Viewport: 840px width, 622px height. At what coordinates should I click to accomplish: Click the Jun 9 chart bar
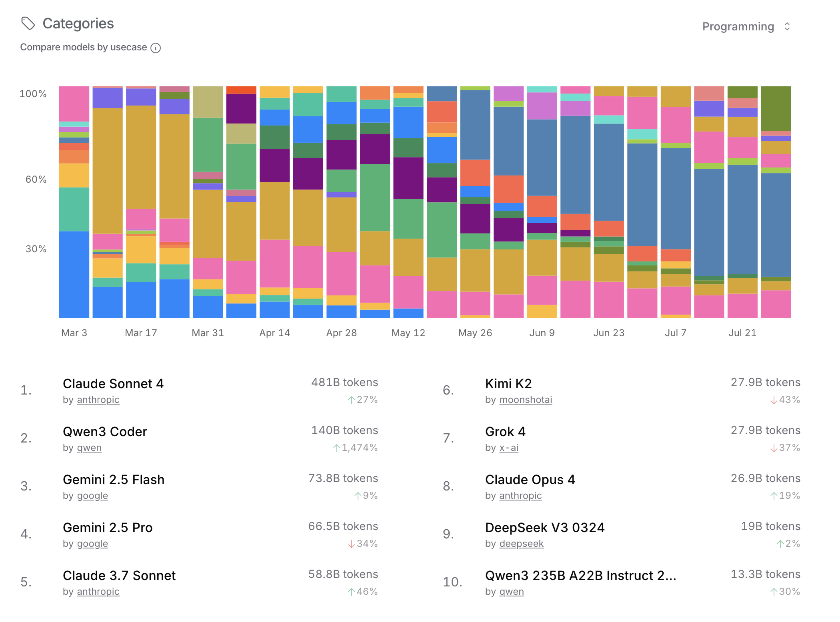[x=542, y=202]
